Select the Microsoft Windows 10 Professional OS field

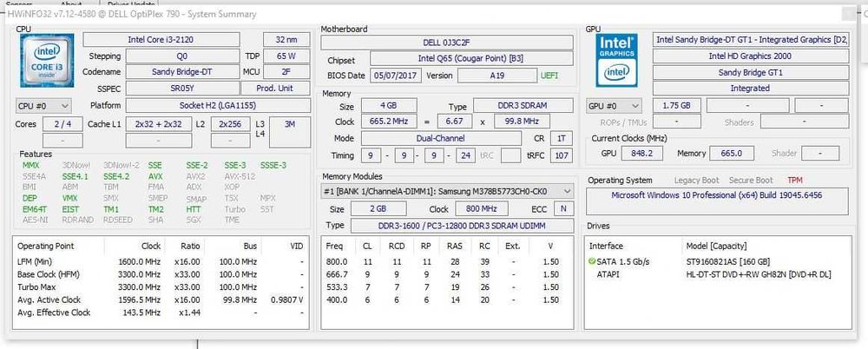coord(716,201)
